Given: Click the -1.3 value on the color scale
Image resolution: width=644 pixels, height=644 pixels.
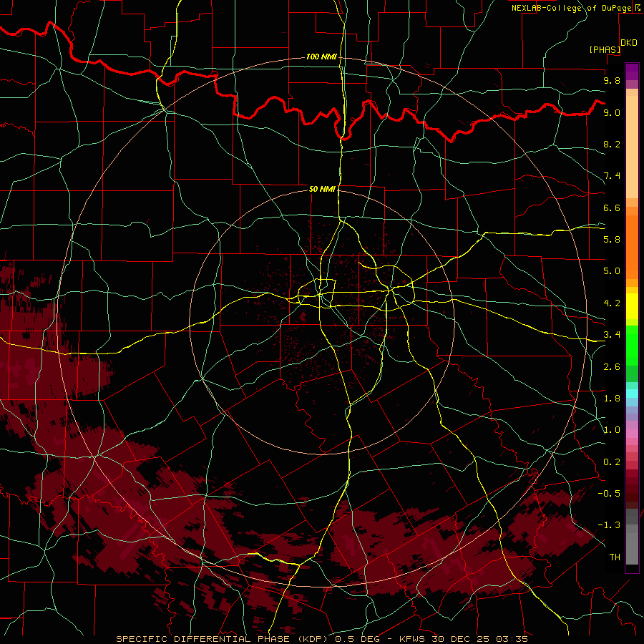Looking at the screenshot, I should [609, 525].
